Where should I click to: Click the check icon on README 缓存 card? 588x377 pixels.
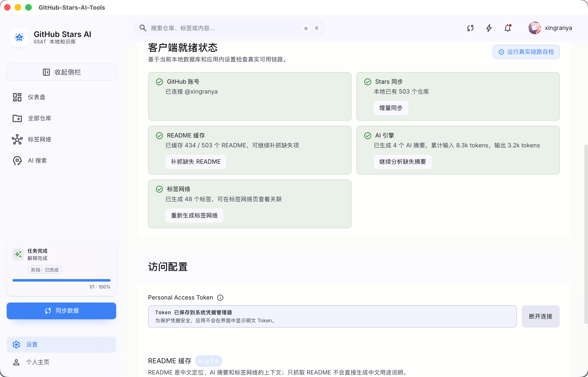[159, 136]
